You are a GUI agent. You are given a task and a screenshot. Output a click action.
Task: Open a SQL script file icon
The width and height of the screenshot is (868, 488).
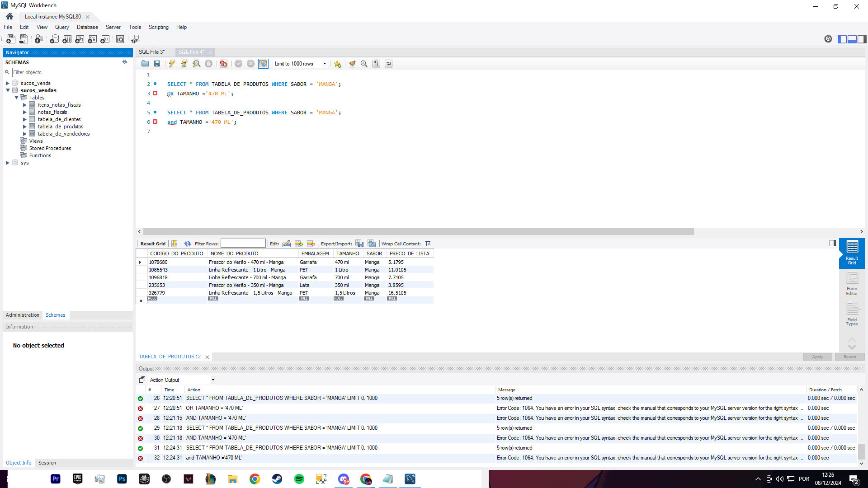tap(145, 64)
